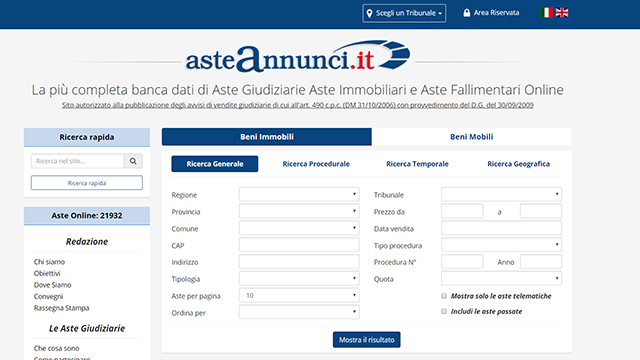Switch language with the UK flag

pyautogui.click(x=562, y=13)
